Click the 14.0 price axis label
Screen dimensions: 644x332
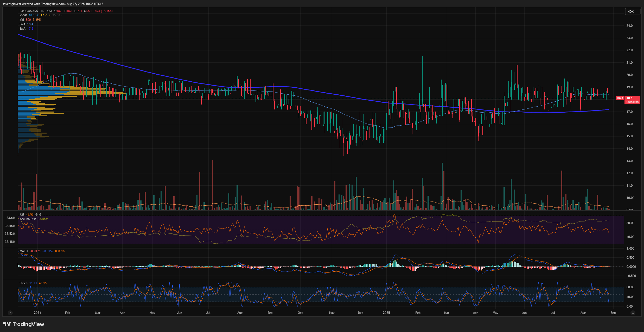pyautogui.click(x=629, y=149)
